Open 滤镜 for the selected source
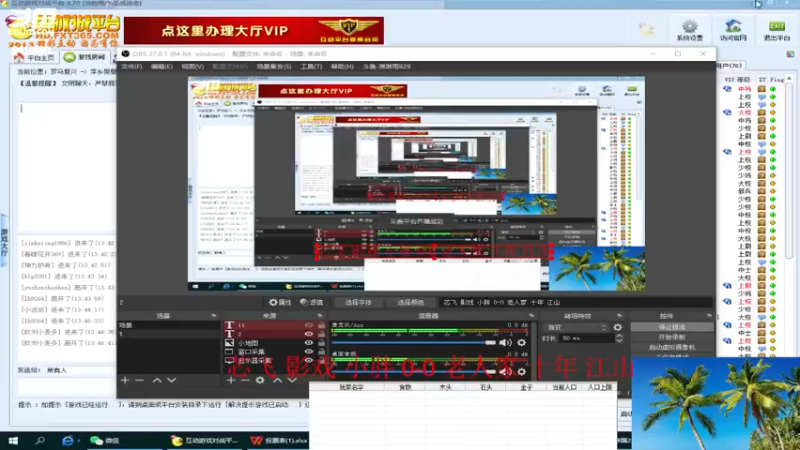Image resolution: width=800 pixels, height=450 pixels. [x=312, y=303]
